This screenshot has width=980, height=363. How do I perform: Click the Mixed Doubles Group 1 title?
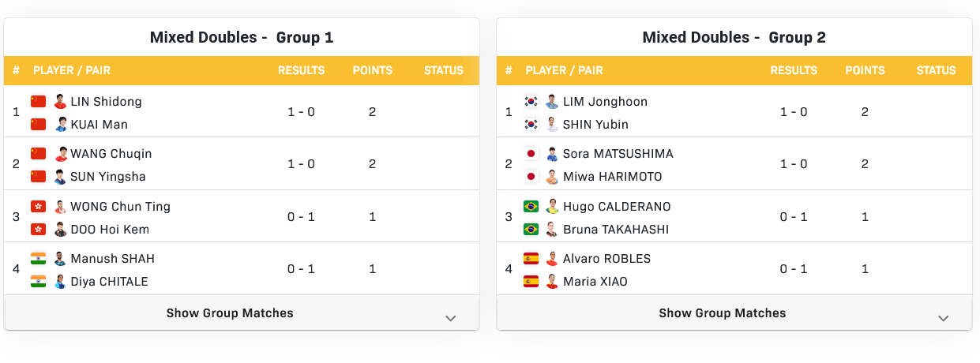pos(242,37)
